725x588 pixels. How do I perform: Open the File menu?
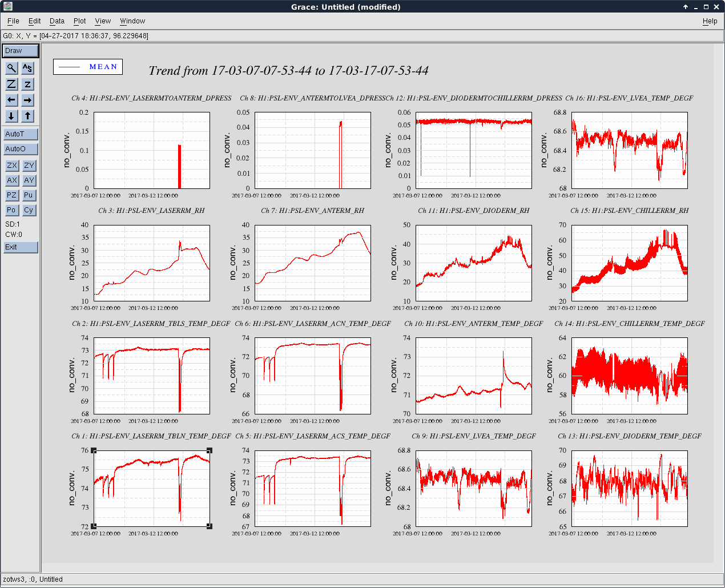click(13, 21)
